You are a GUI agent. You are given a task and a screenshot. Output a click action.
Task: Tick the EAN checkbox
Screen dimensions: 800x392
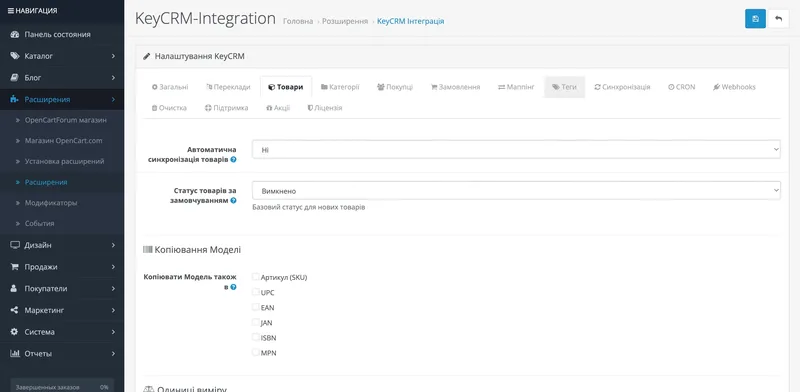pyautogui.click(x=256, y=307)
